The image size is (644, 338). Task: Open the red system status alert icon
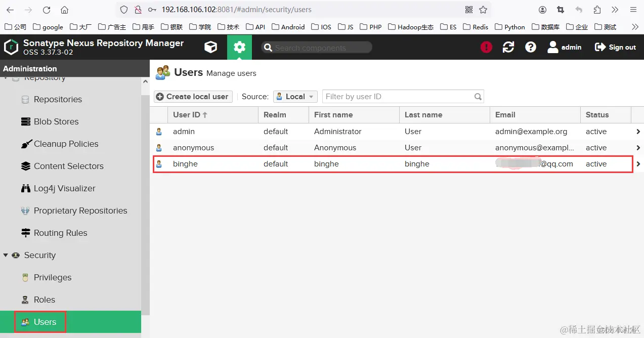click(x=486, y=47)
